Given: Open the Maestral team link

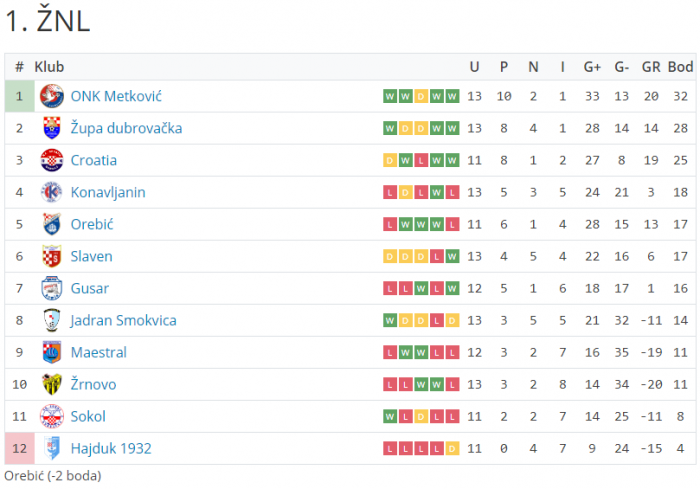Looking at the screenshot, I should tap(98, 352).
